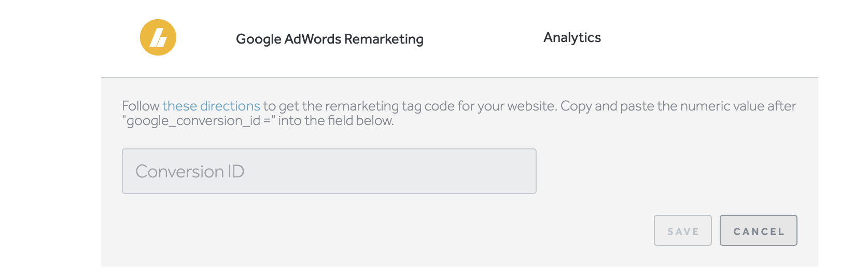868x277 pixels.
Task: Click the Save button
Action: (x=683, y=230)
